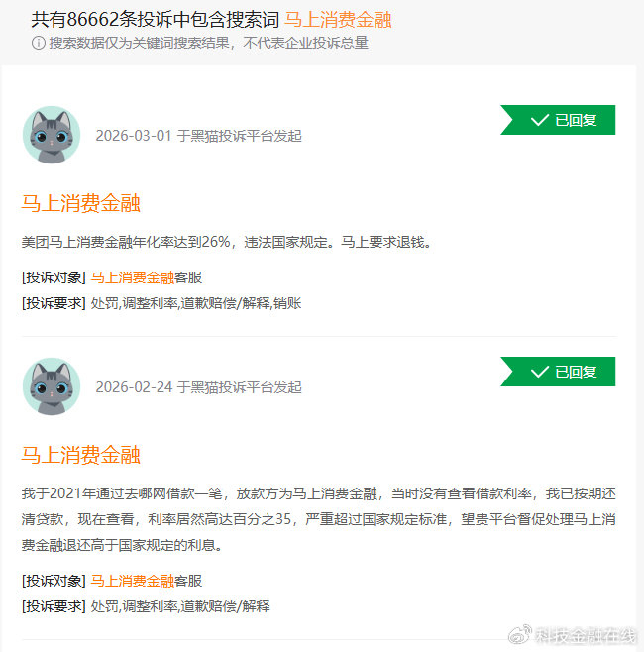Click the first complaint's 投诉要求 line ending 销账
Viewport: 644px width, 652px height.
(x=161, y=303)
